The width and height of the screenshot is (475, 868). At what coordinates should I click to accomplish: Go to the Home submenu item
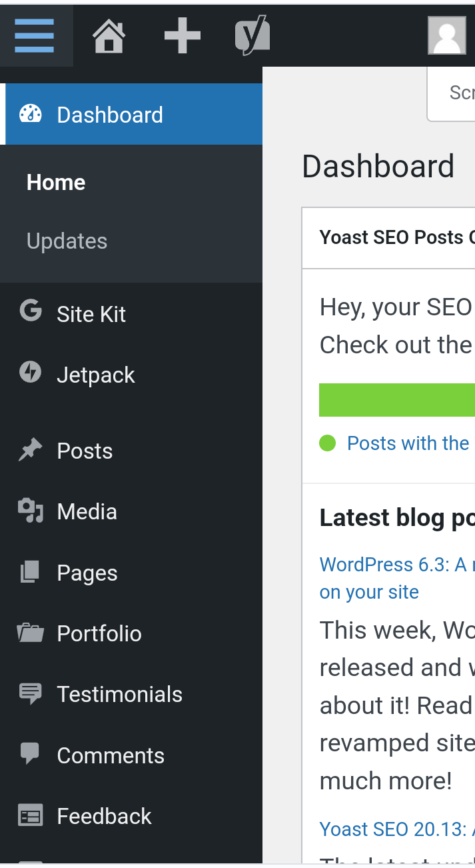coord(56,183)
